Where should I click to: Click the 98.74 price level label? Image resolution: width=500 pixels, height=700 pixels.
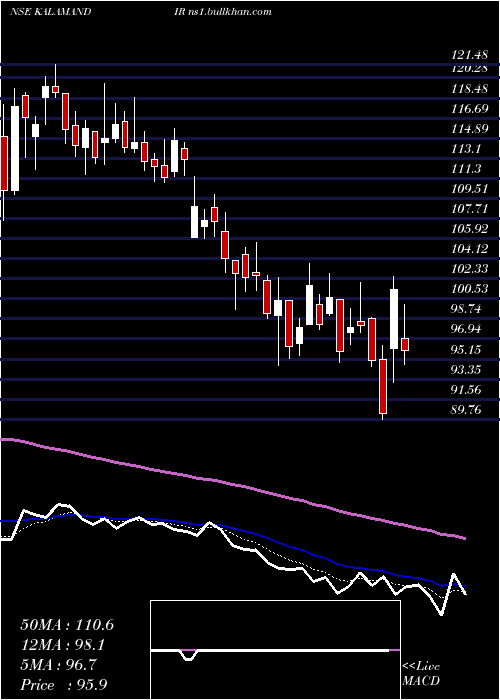pyautogui.click(x=466, y=309)
